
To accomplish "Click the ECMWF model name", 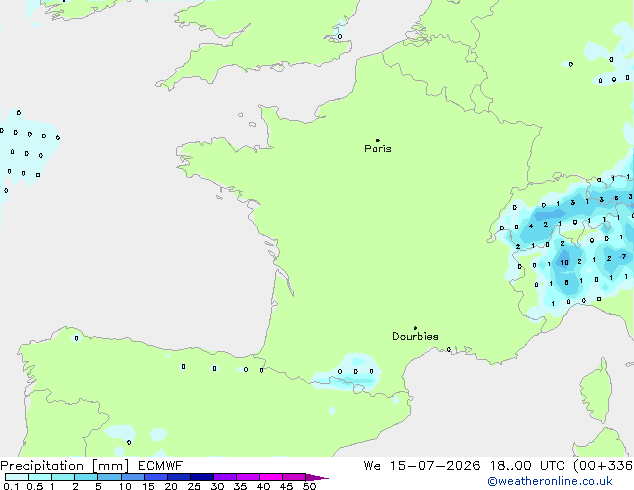I will pyautogui.click(x=161, y=466).
